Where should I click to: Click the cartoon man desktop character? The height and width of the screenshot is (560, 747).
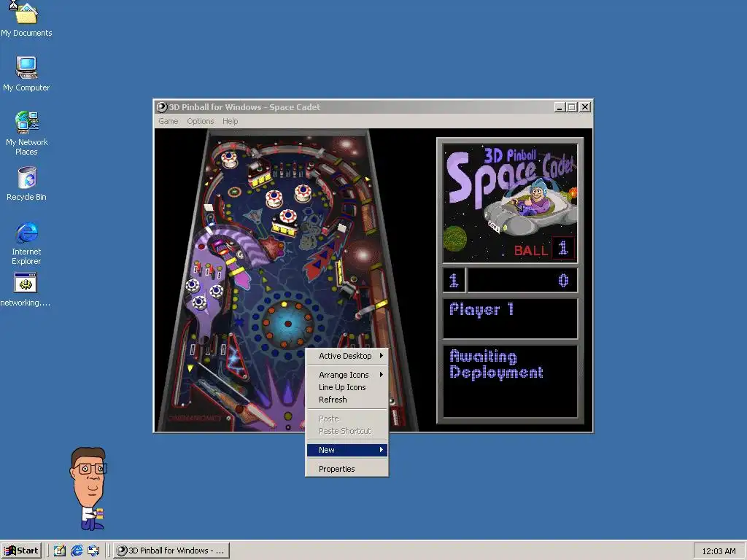(88, 488)
